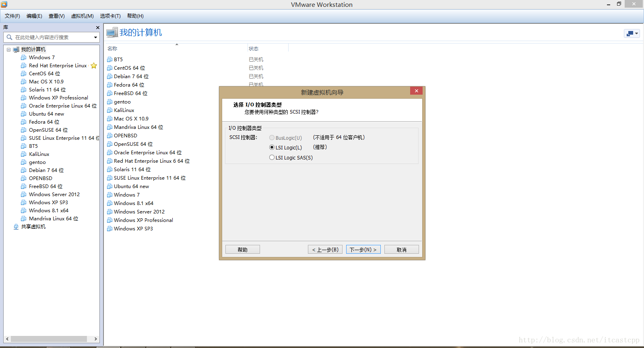Open the view mode dropdown at top right

[632, 33]
